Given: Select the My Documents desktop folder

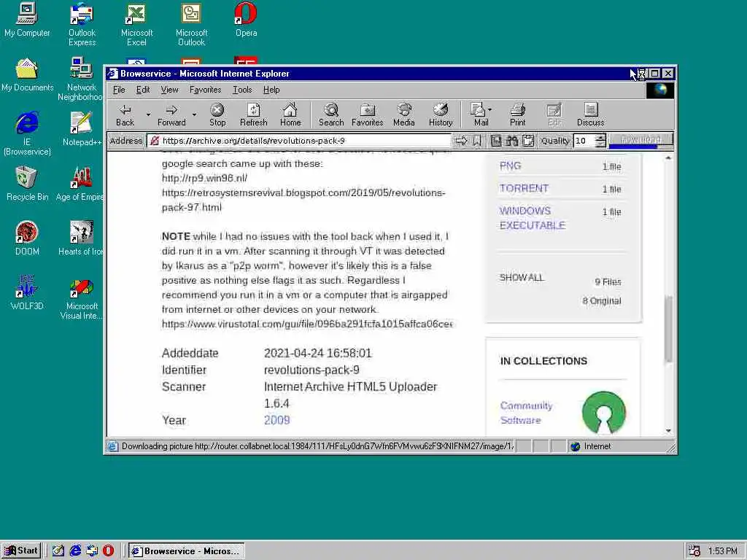Looking at the screenshot, I should pyautogui.click(x=27, y=75).
